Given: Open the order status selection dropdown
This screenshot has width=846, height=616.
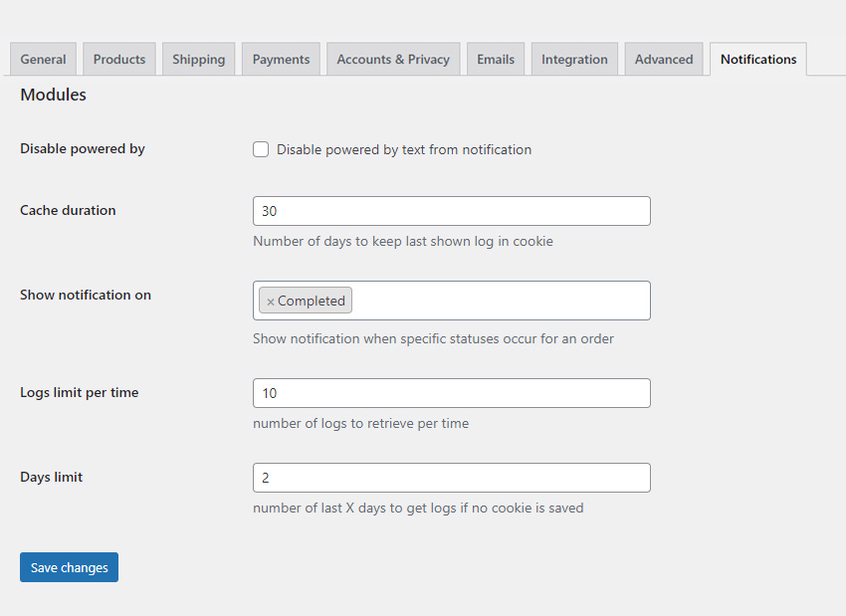Looking at the screenshot, I should pyautogui.click(x=498, y=300).
